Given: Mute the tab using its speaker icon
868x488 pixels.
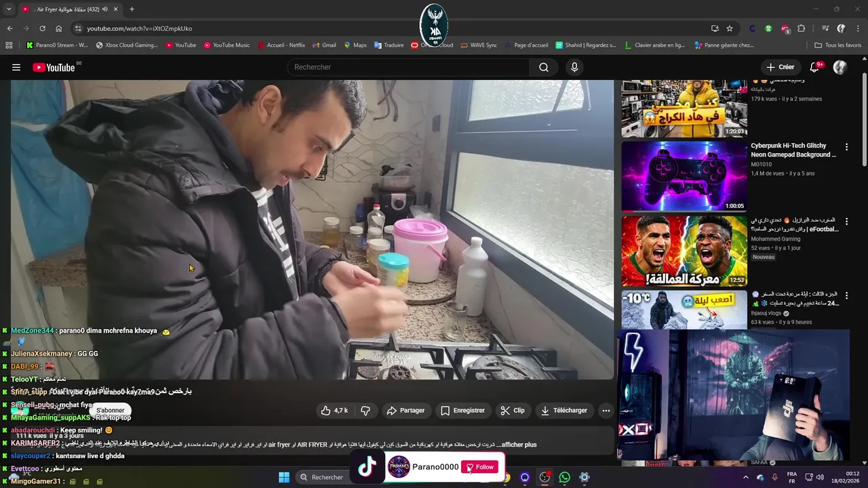Looking at the screenshot, I should (x=106, y=9).
